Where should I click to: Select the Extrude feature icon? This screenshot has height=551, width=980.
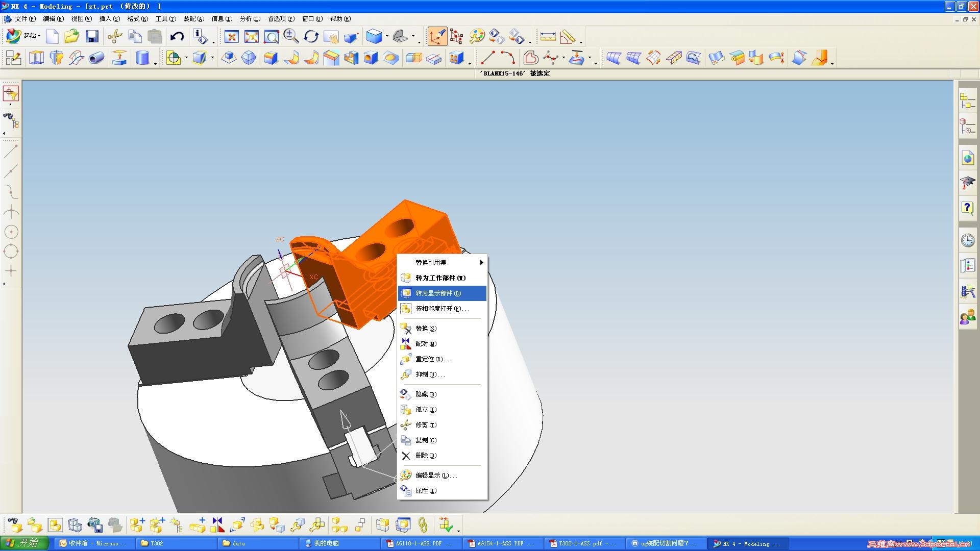[36, 58]
